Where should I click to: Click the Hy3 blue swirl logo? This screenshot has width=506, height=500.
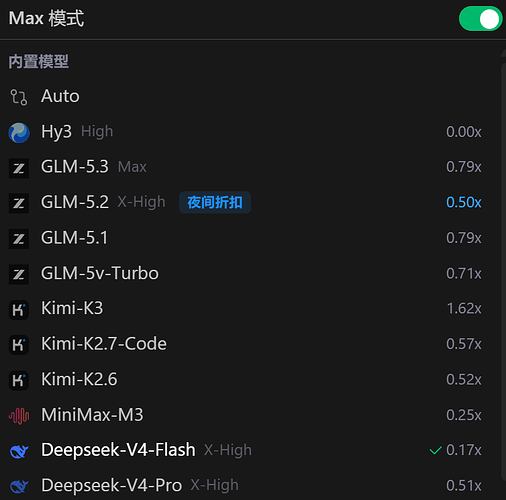click(19, 132)
